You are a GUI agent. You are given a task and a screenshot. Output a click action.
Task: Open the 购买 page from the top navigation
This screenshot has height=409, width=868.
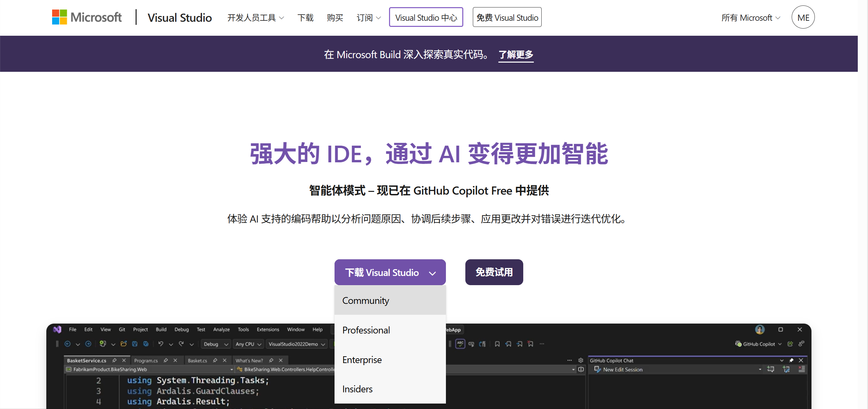[x=335, y=17]
